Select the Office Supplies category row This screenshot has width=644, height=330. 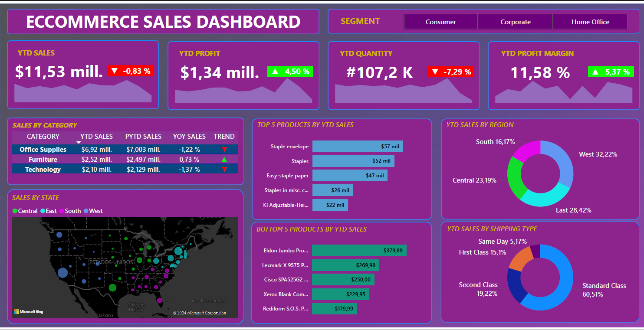click(125, 149)
